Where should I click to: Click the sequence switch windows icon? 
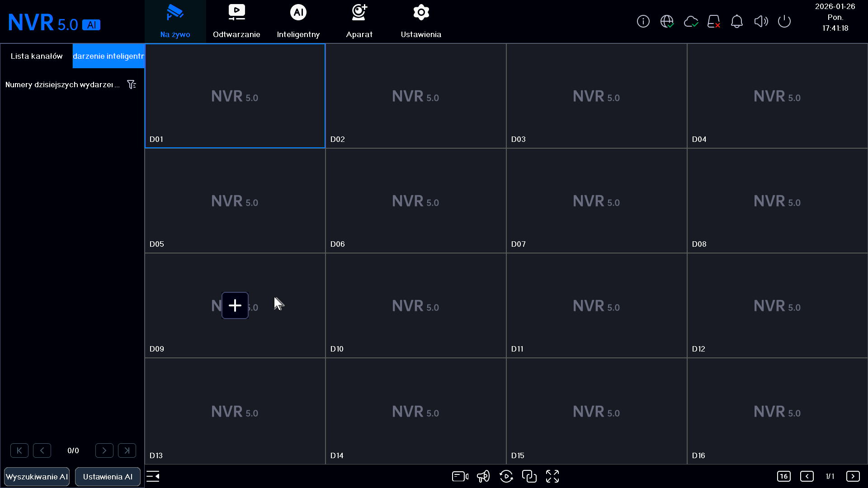coord(529,476)
